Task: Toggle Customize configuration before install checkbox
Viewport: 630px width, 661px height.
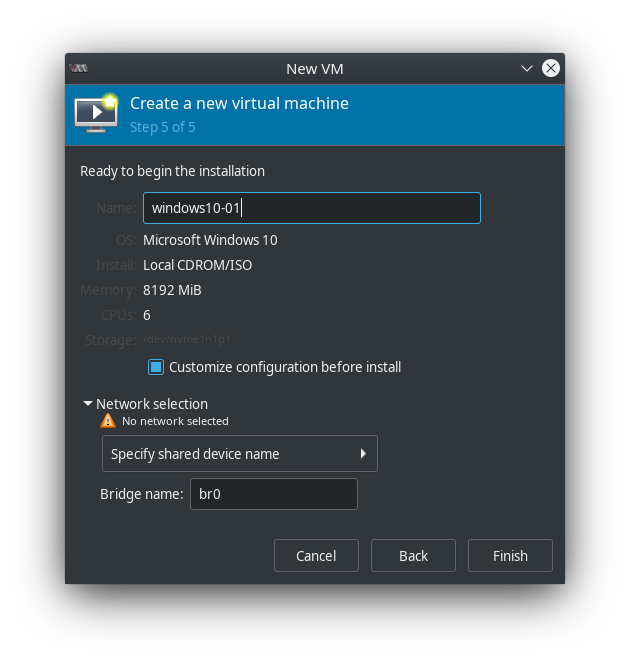Action: pyautogui.click(x=156, y=367)
